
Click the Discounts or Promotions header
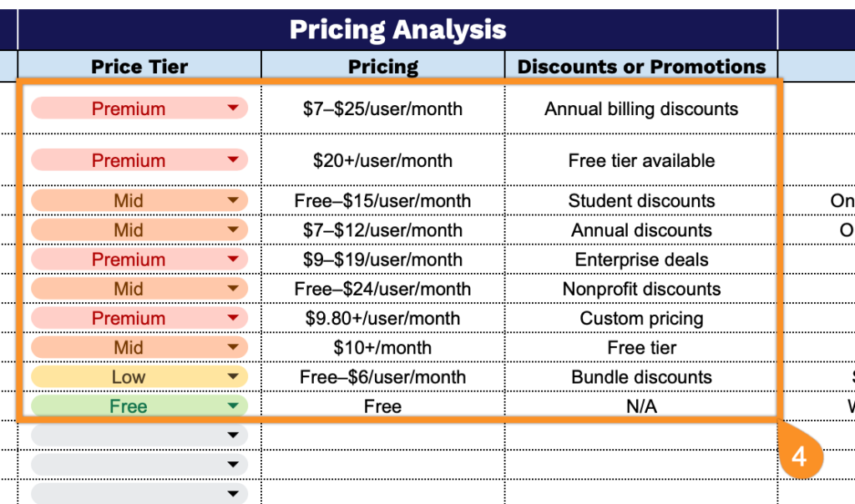[x=641, y=67]
